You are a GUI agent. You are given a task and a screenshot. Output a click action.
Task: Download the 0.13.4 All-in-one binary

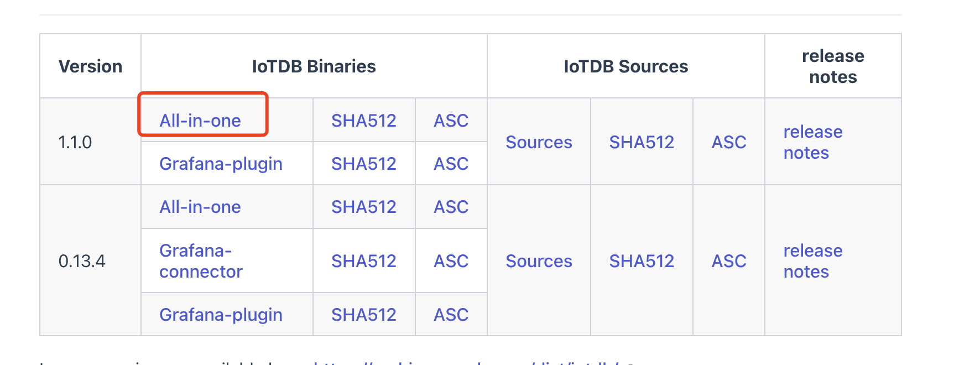(200, 207)
